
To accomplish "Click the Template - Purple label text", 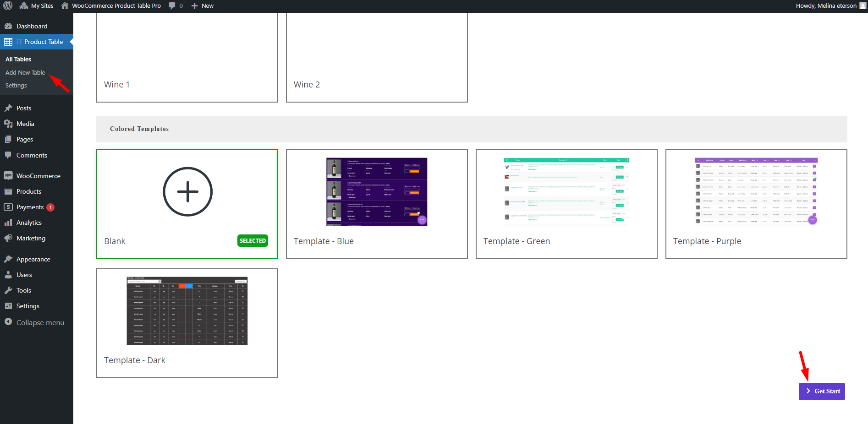I will (707, 241).
